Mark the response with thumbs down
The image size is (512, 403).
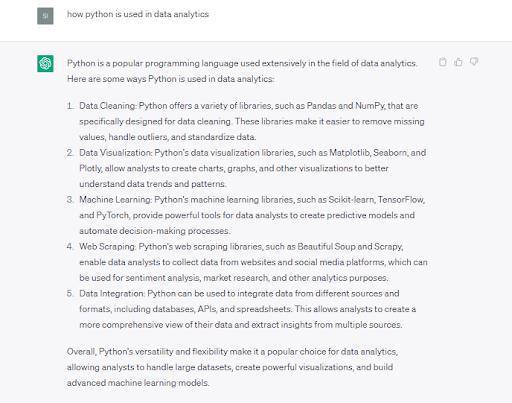tap(474, 62)
